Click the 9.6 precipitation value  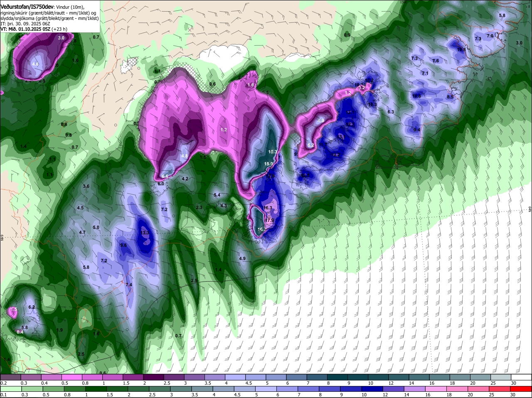pyautogui.click(x=123, y=246)
